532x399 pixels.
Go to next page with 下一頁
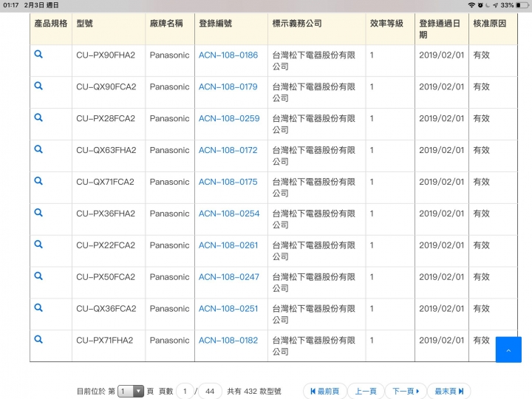coord(406,391)
